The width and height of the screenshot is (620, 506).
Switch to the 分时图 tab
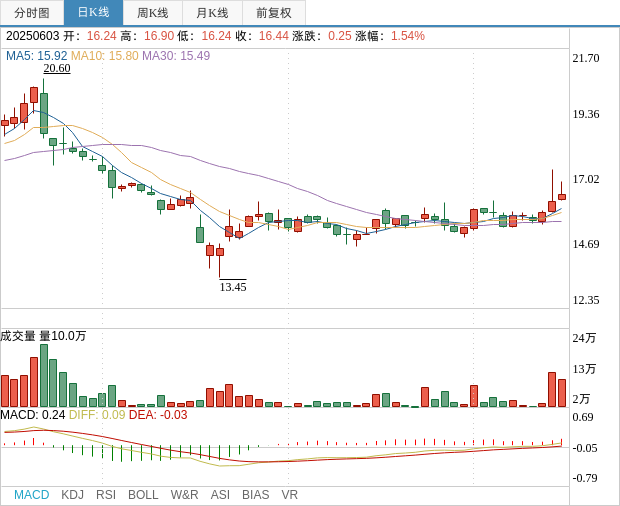click(x=32, y=13)
